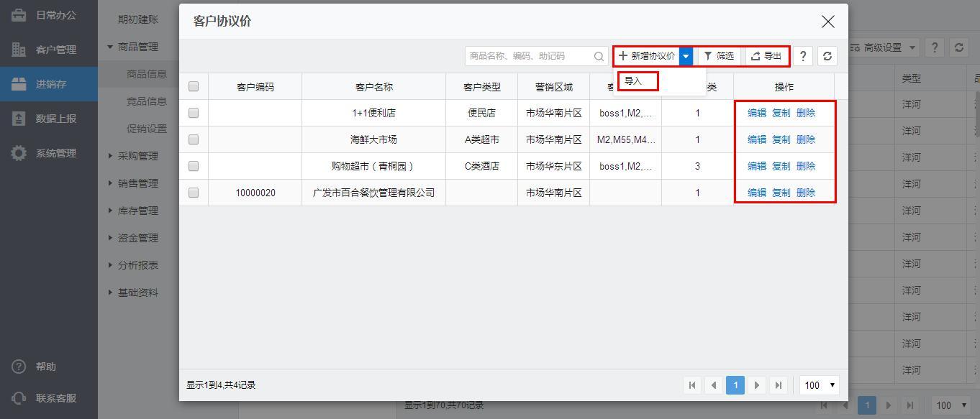
Task: Open the 新增协议价 dropdown arrow
Action: 686,56
